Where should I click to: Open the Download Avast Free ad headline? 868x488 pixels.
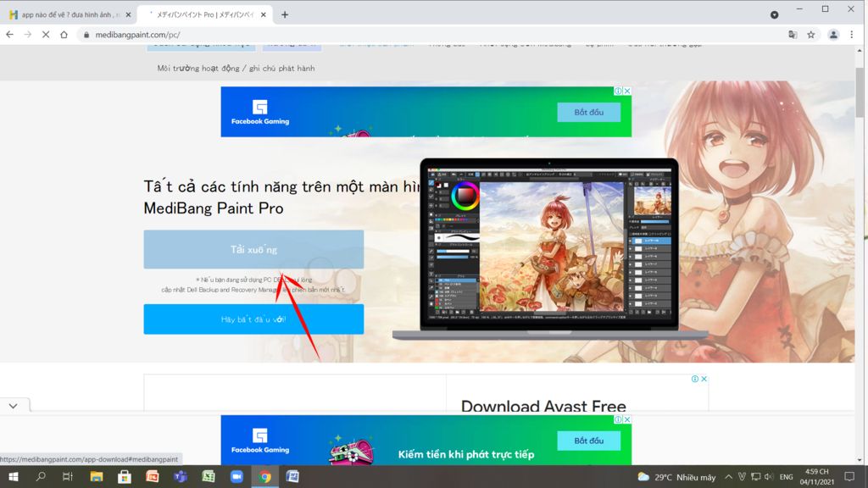point(543,406)
